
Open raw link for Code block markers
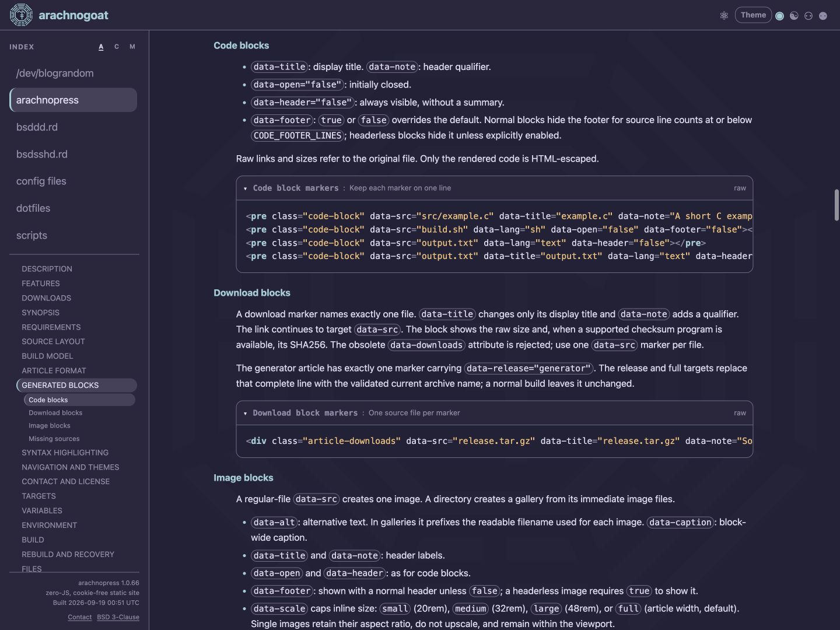point(740,188)
